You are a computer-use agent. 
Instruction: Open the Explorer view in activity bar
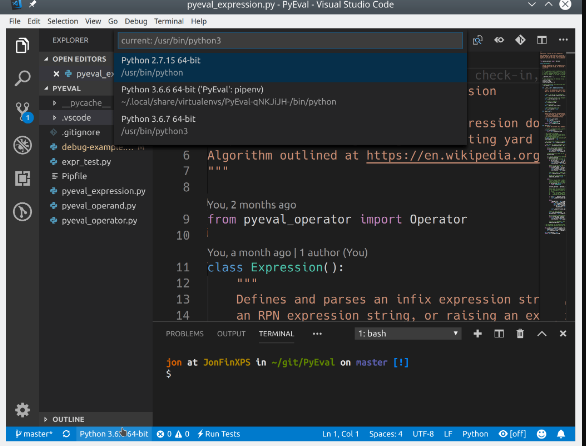[x=22, y=46]
